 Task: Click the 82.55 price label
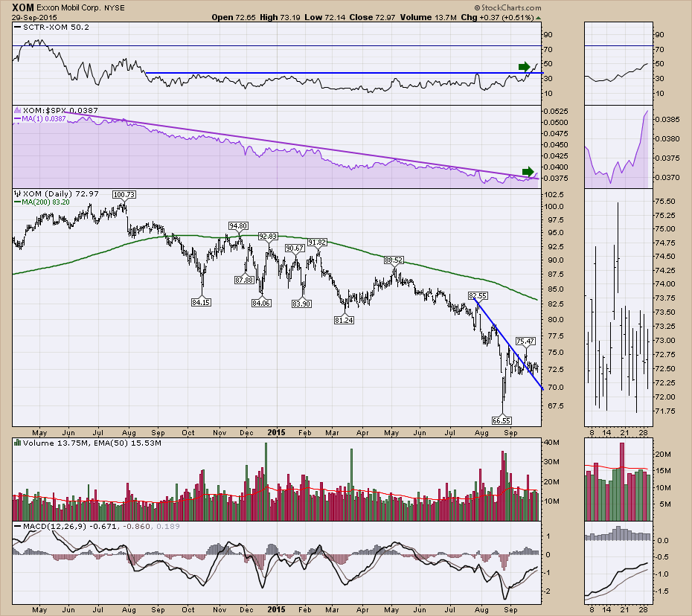pyautogui.click(x=478, y=295)
